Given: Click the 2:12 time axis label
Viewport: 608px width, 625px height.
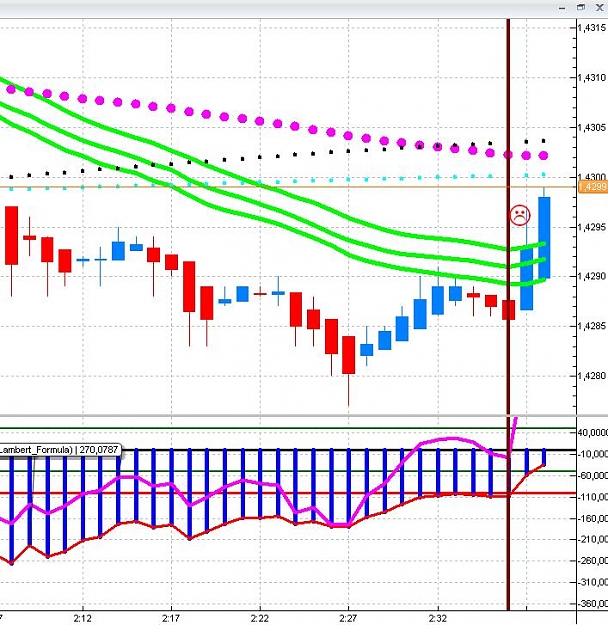Looking at the screenshot, I should click(83, 618).
